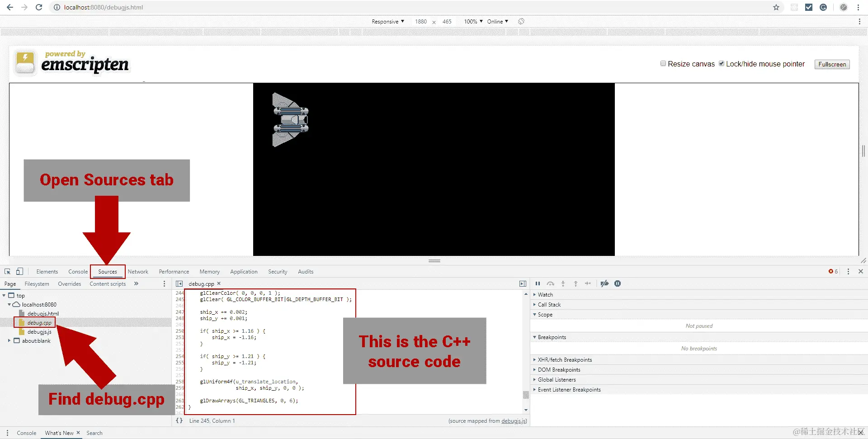The height and width of the screenshot is (439, 868).
Task: Hide the debugger sidebar pane
Action: coord(523,283)
